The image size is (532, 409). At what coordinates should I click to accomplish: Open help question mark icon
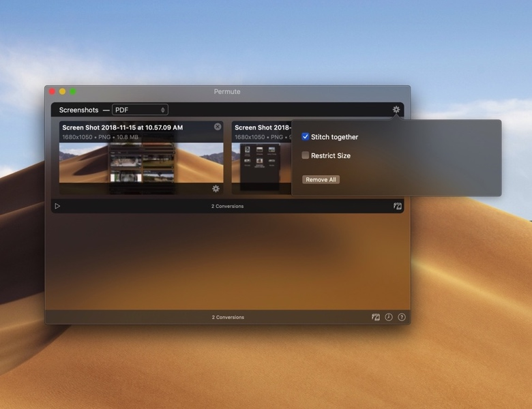402,317
